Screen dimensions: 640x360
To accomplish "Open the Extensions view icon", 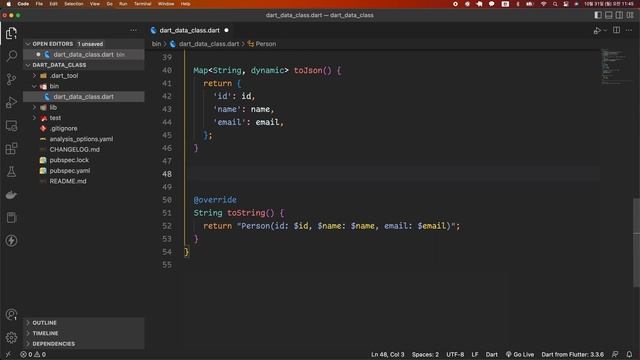I will [x=11, y=148].
